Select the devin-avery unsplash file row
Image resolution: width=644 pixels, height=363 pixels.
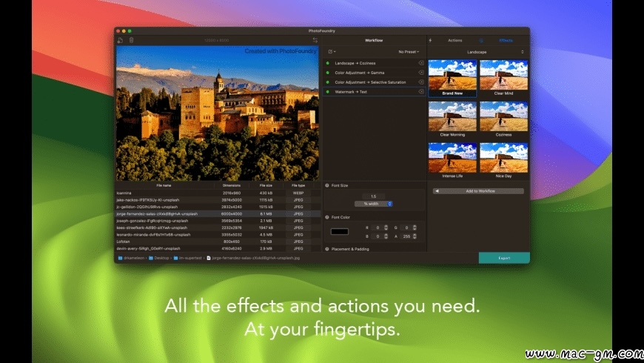tap(218, 249)
